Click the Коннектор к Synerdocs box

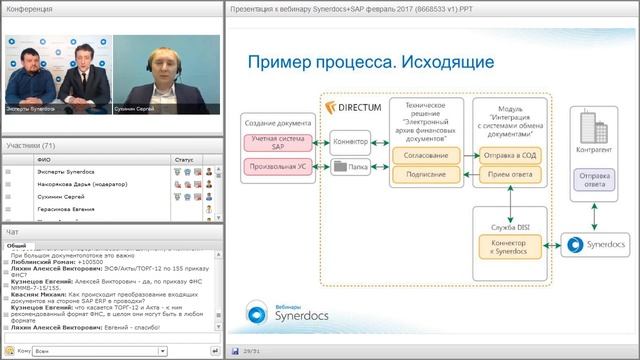[x=510, y=247]
